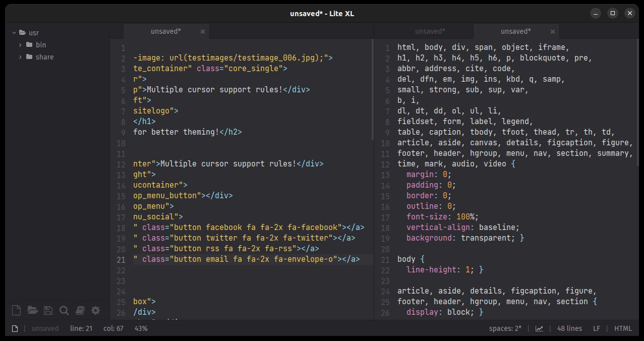Click 48 lines in the status bar
Screen dimensions: 644x341
coord(569,328)
